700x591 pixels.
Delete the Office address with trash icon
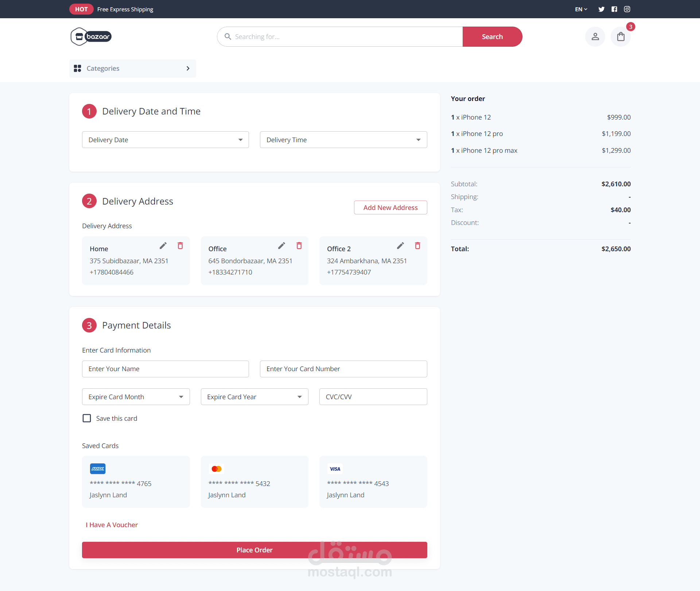pos(299,246)
